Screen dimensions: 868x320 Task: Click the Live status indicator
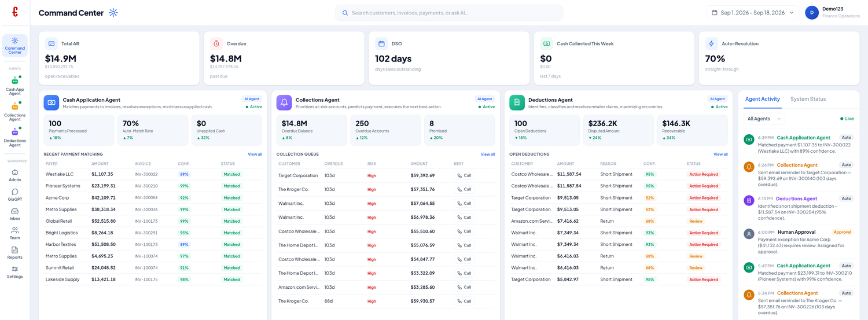(x=847, y=119)
